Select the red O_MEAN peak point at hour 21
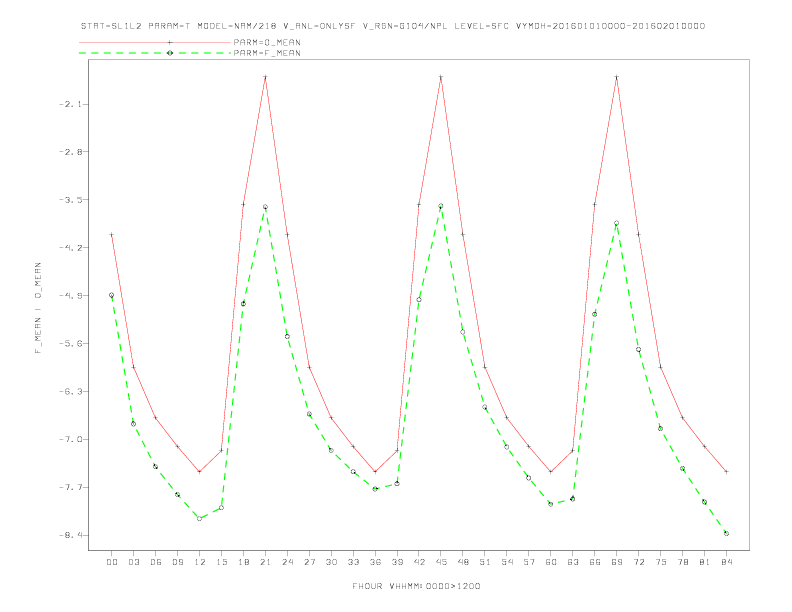This screenshot has height=612, width=792. pos(265,77)
